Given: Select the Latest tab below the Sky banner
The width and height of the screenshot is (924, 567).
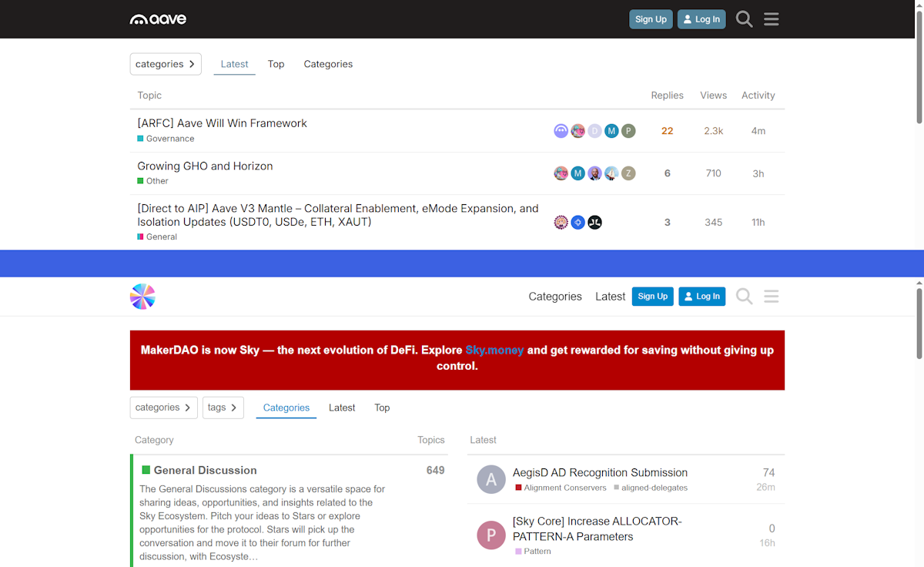Looking at the screenshot, I should [342, 408].
